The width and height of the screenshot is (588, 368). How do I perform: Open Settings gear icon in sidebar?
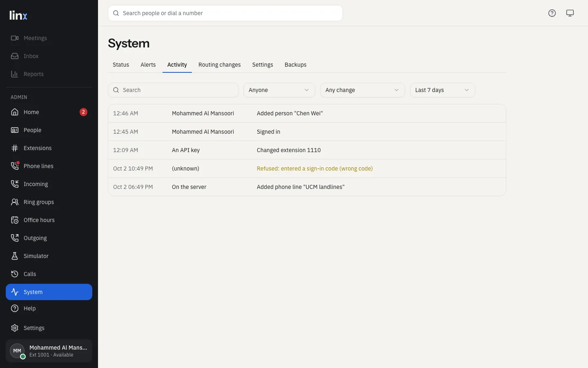pyautogui.click(x=15, y=328)
